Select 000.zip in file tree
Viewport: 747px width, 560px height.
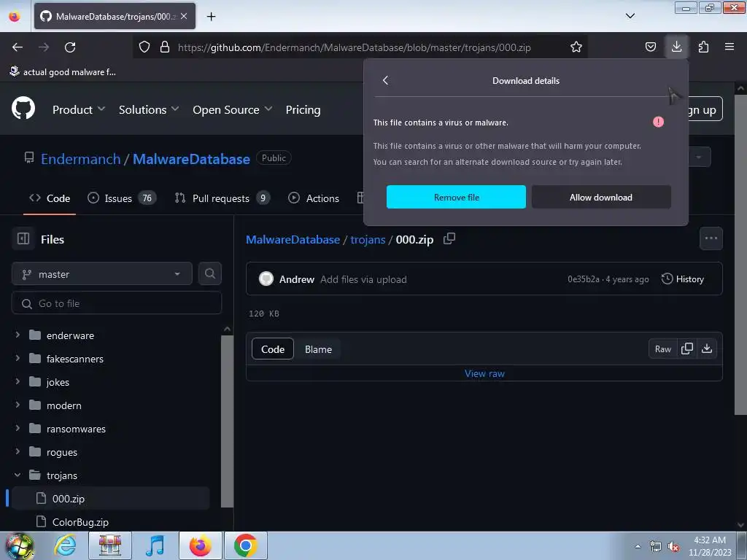click(110, 499)
